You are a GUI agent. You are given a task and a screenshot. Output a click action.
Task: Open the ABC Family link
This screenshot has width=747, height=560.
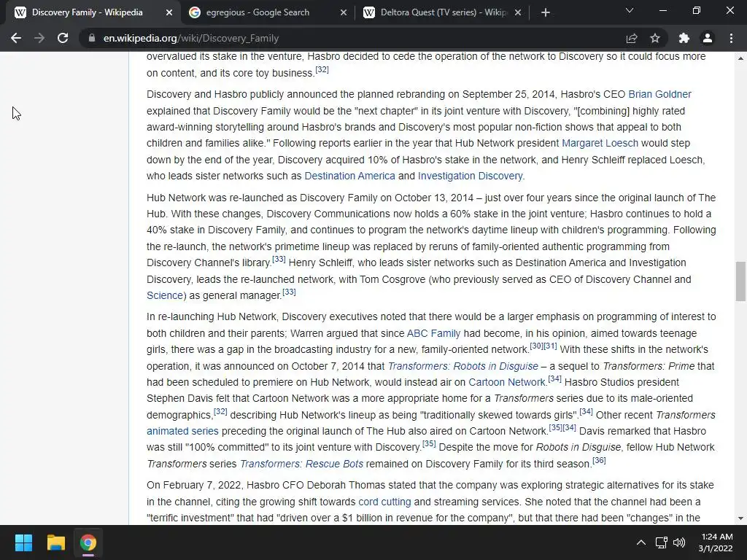pyautogui.click(x=433, y=333)
